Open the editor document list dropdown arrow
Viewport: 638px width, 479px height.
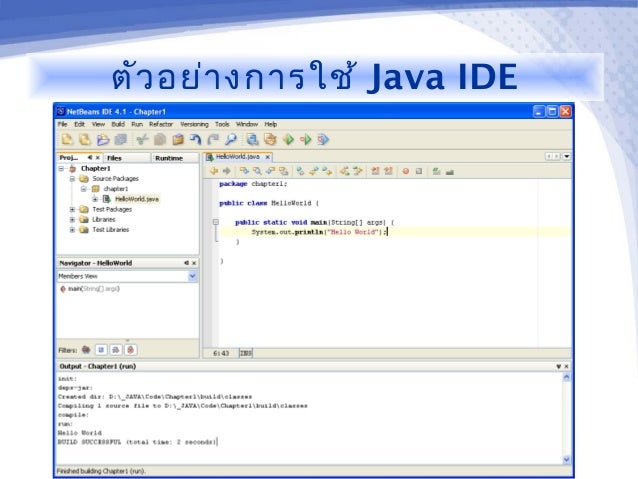point(566,156)
